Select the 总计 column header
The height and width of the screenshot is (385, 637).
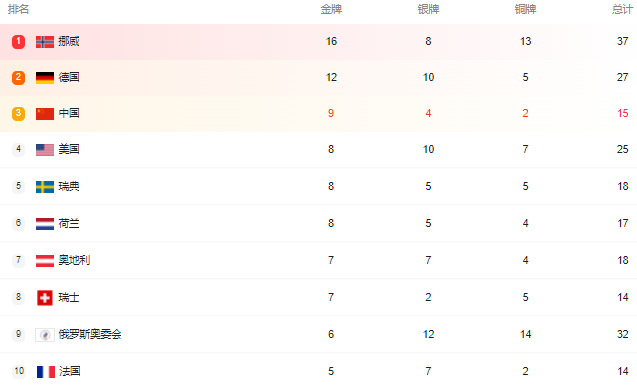tap(622, 9)
